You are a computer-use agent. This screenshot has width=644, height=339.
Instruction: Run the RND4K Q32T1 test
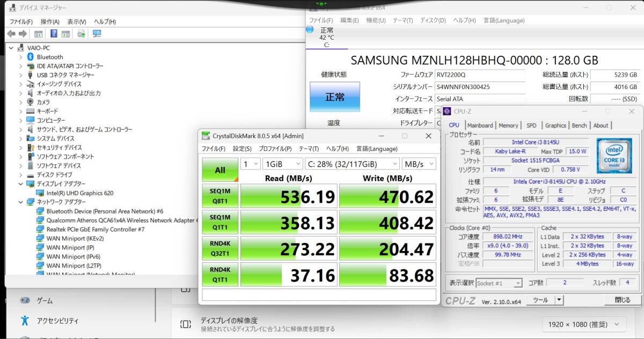point(220,248)
